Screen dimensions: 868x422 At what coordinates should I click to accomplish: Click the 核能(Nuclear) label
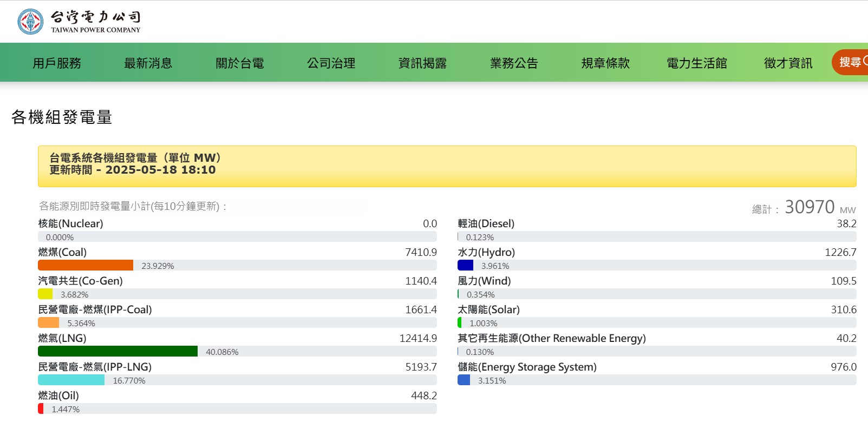click(70, 223)
